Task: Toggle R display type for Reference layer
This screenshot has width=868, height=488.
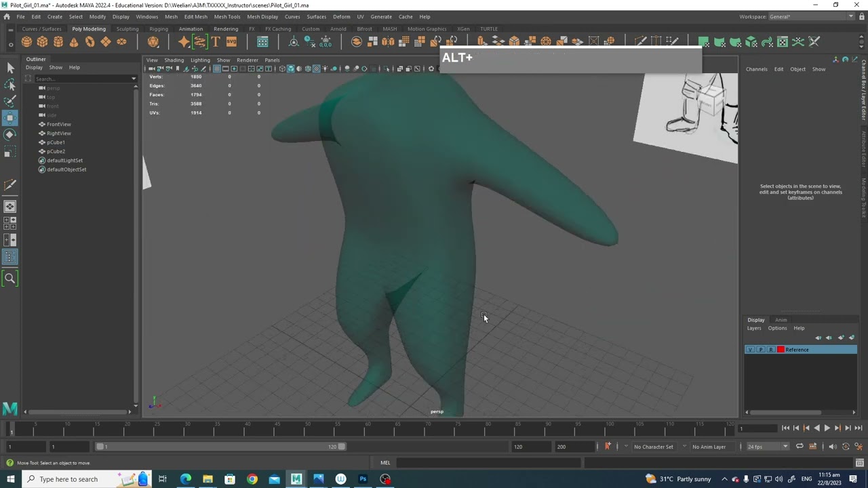Action: point(770,350)
